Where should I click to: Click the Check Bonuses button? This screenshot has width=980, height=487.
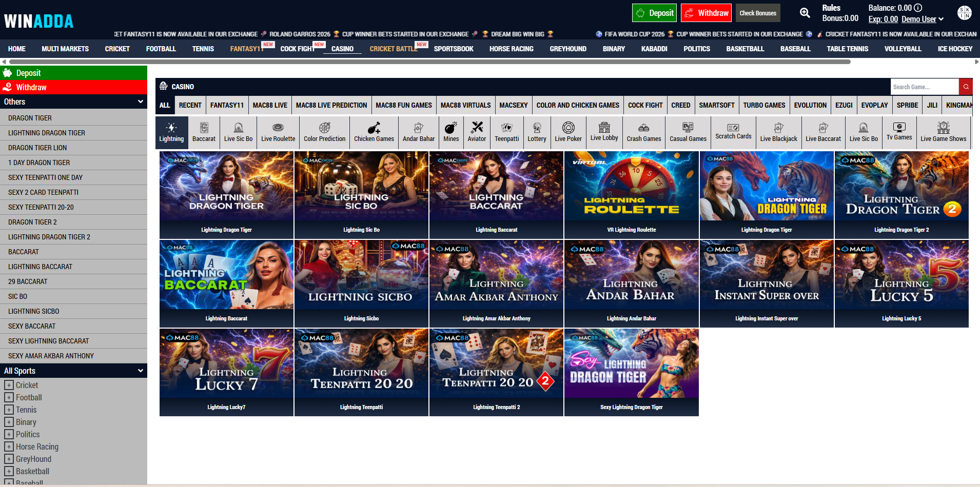tap(758, 13)
